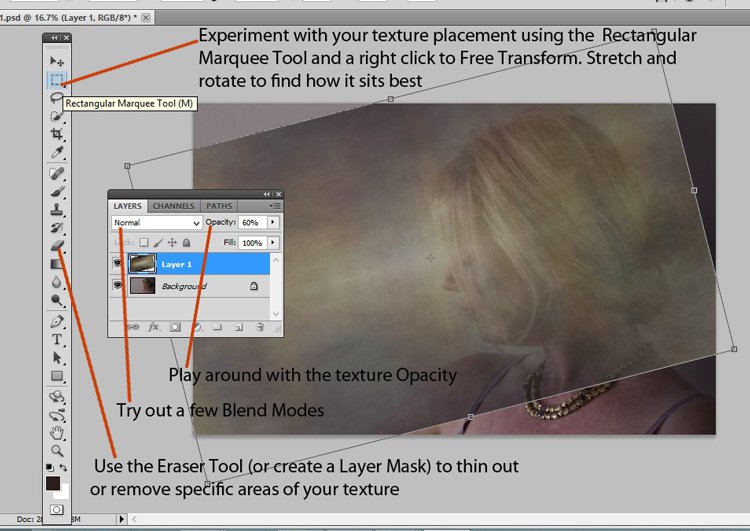Hide Layer 1 with its eye icon
The image size is (750, 531).
(x=119, y=264)
